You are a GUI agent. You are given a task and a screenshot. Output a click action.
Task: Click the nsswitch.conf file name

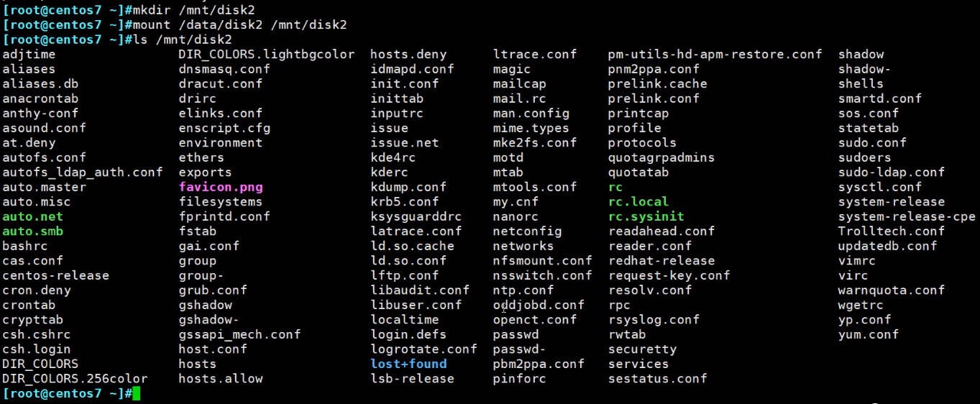pos(542,275)
